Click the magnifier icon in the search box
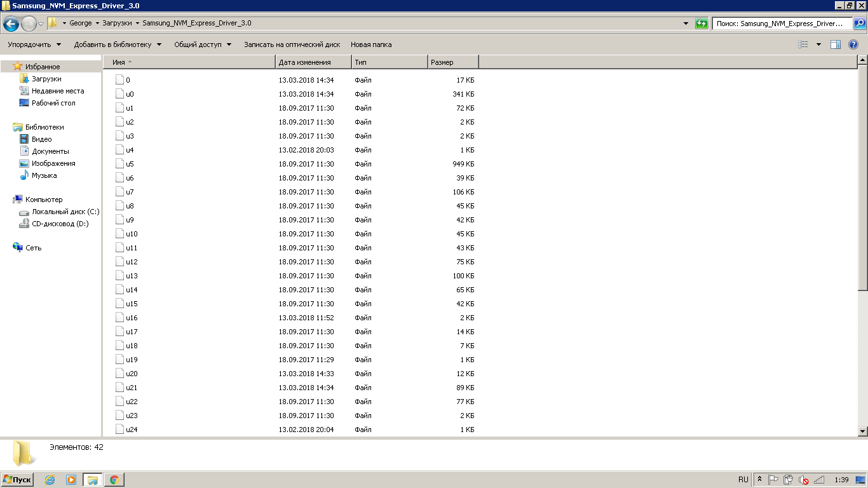The height and width of the screenshot is (488, 868). (859, 24)
